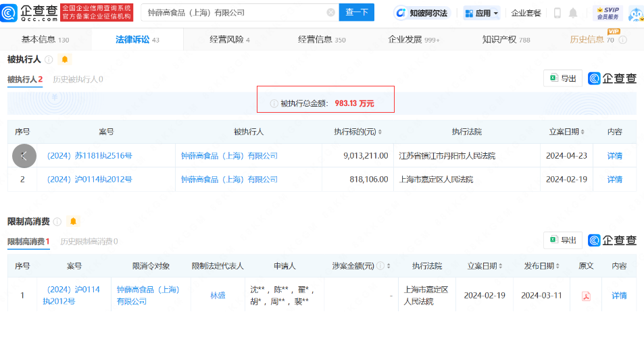Export the 限制高消费 table via 导出
Screen dimensions: 644x345
563,240
